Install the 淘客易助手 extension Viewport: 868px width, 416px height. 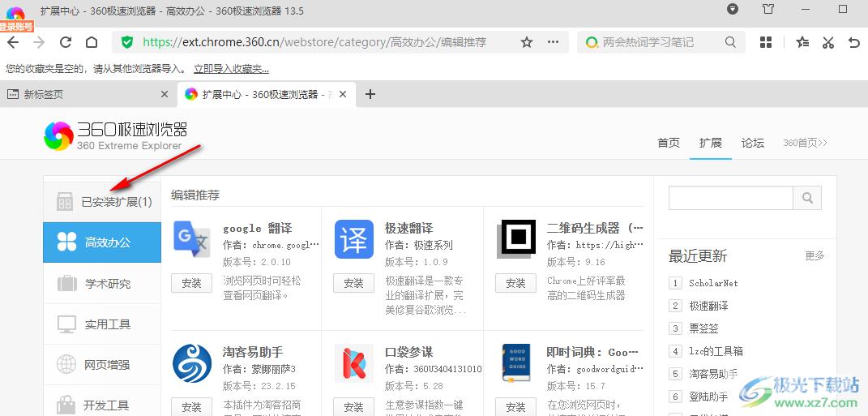pyautogui.click(x=191, y=407)
